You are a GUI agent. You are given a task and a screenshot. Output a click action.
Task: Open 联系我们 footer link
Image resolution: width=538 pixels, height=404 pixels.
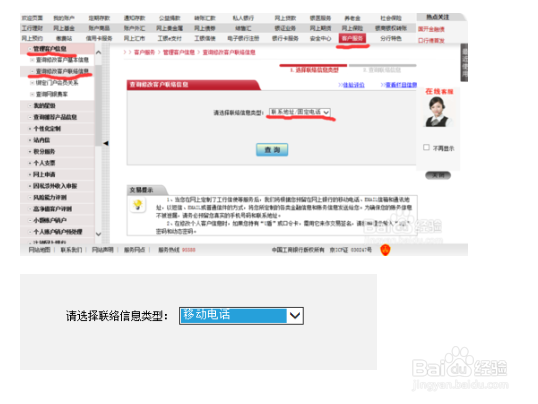coord(71,250)
